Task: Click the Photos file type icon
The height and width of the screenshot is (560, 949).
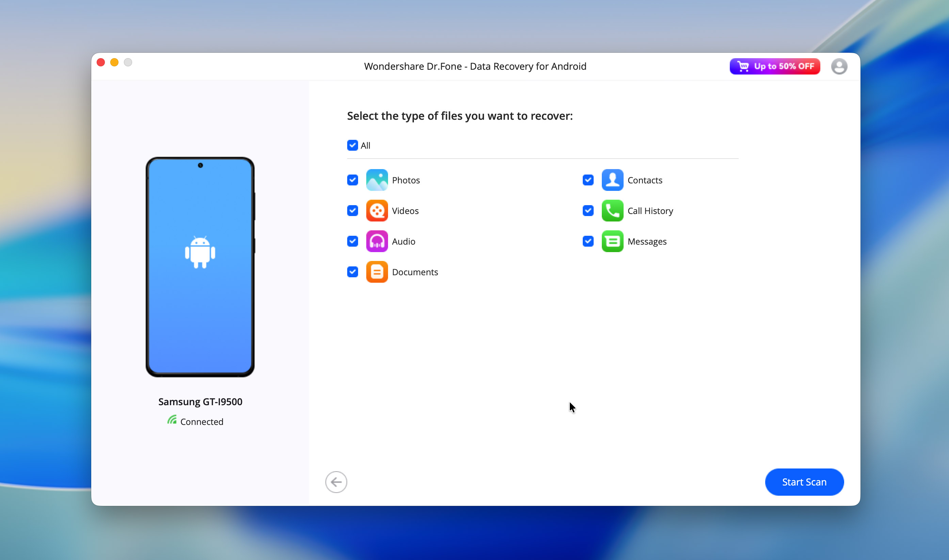Action: click(x=377, y=180)
